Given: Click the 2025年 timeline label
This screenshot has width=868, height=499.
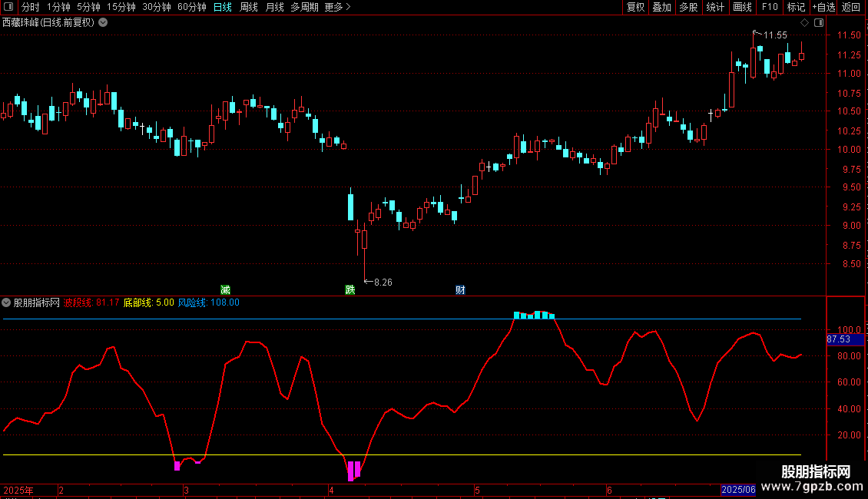Looking at the screenshot, I should 18,490.
